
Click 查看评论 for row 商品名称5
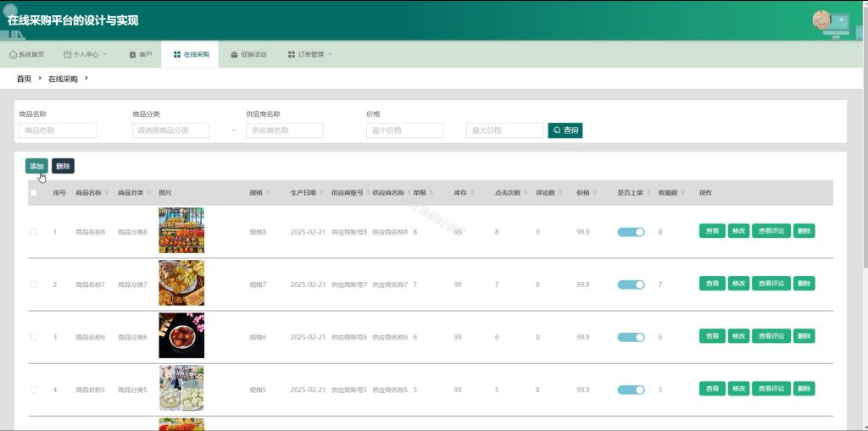tap(771, 389)
